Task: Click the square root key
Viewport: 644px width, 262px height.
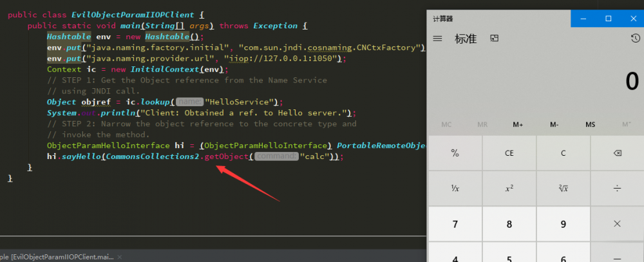Action: pos(563,188)
